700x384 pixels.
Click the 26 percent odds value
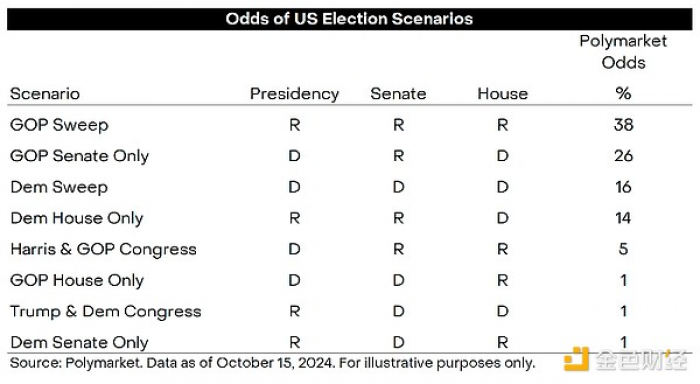click(623, 156)
